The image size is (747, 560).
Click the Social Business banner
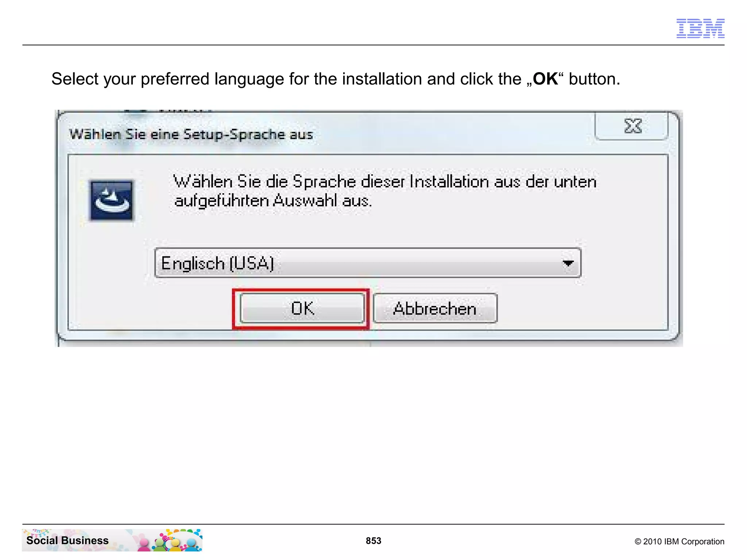[x=112, y=540]
